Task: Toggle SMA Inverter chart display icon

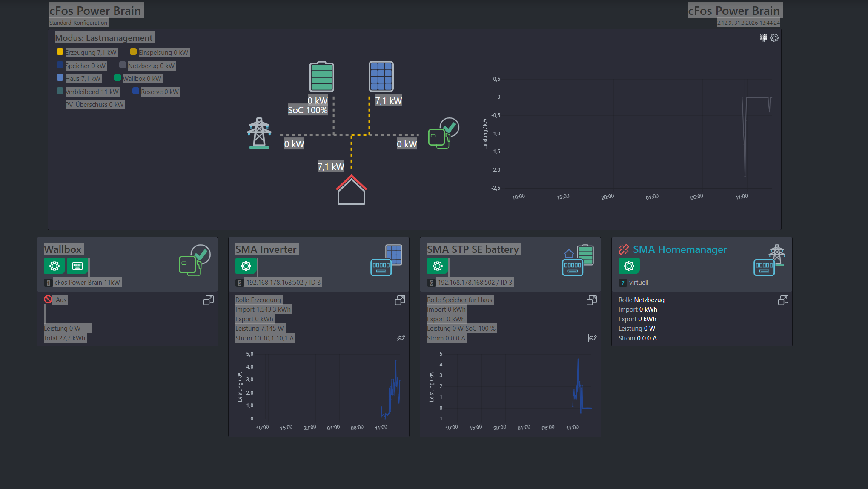Action: [401, 338]
